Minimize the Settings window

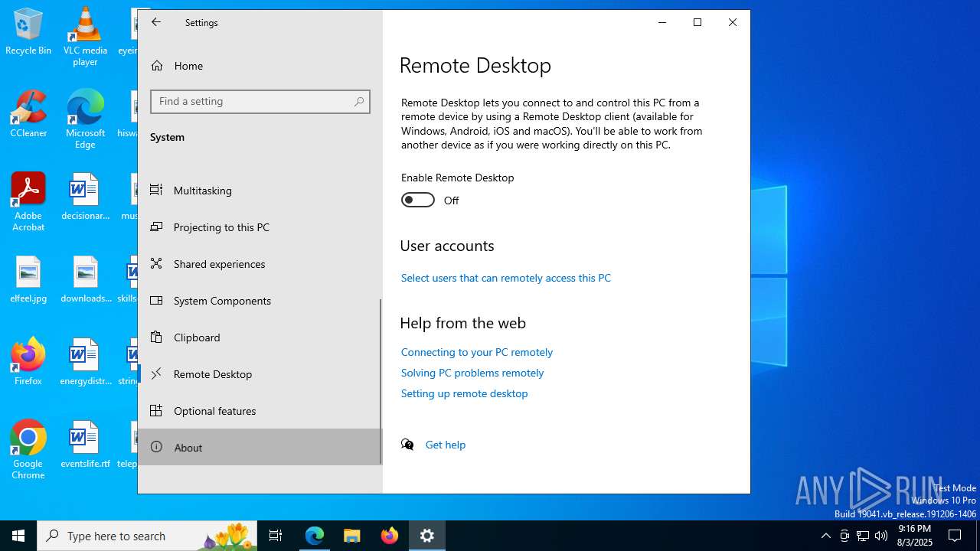coord(662,22)
